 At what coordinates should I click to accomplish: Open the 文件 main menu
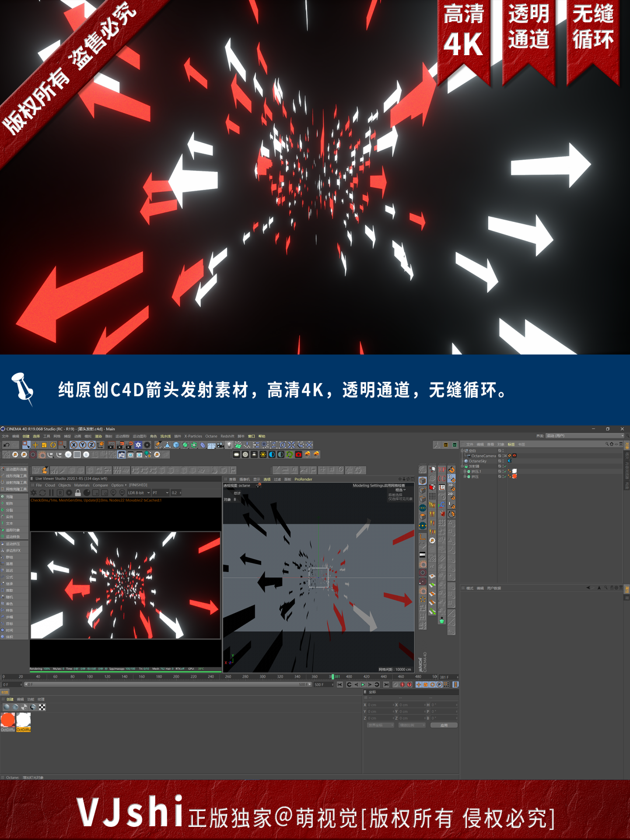click(5, 436)
